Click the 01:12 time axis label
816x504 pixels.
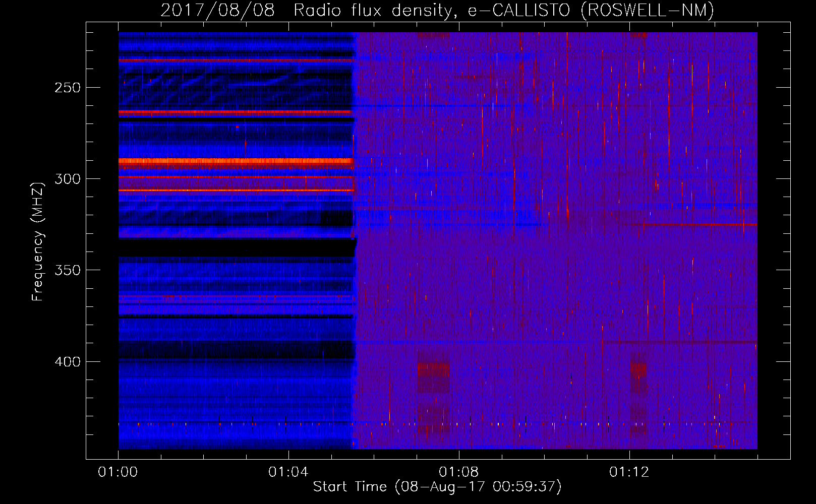coord(629,472)
